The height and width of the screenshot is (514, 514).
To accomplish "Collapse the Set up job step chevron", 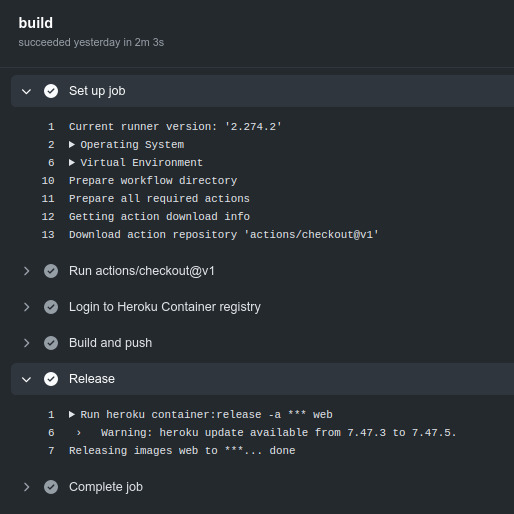I will point(26,91).
